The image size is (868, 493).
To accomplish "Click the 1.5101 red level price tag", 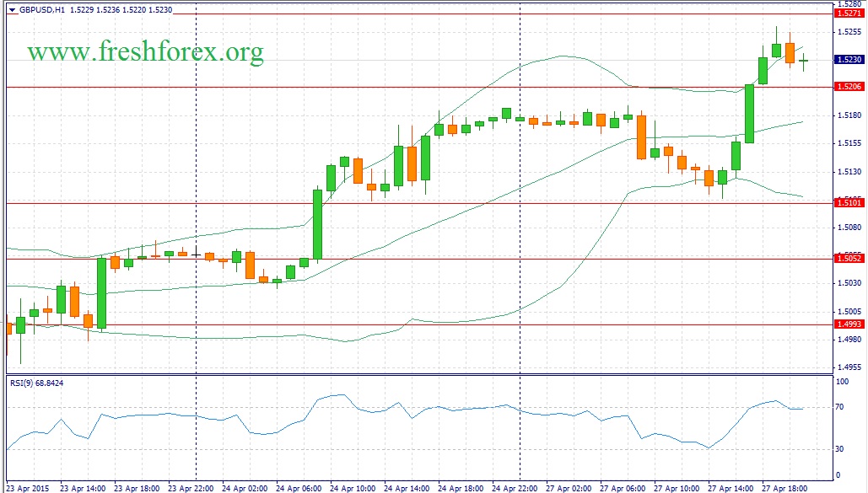I will [x=848, y=203].
